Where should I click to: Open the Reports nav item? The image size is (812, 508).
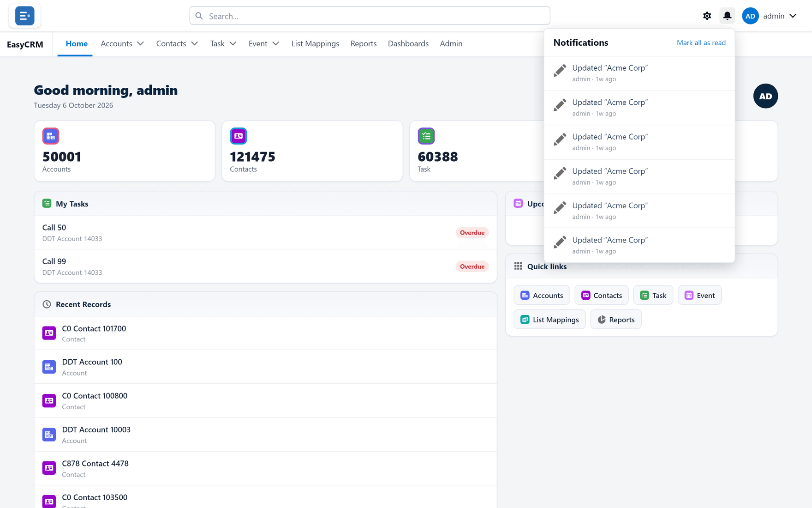coord(364,43)
